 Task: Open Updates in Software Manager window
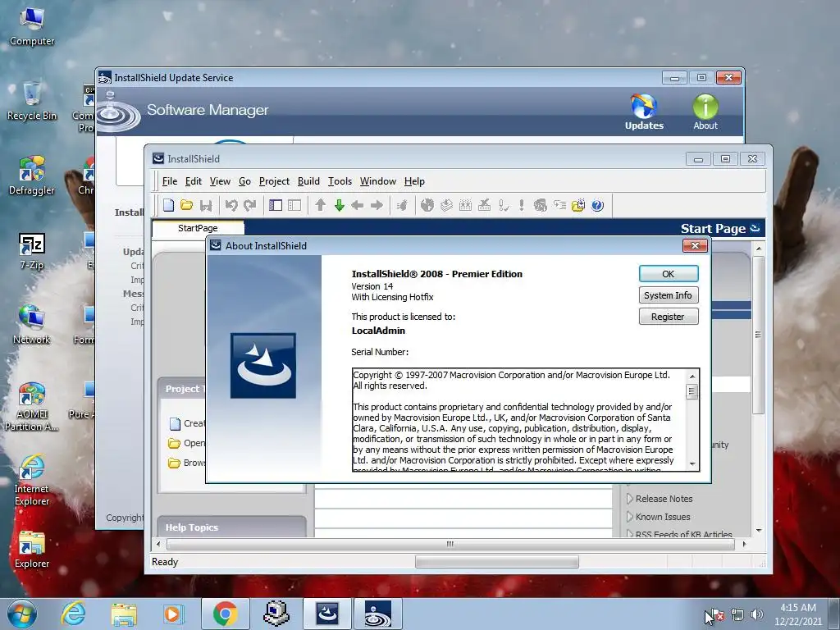tap(644, 112)
